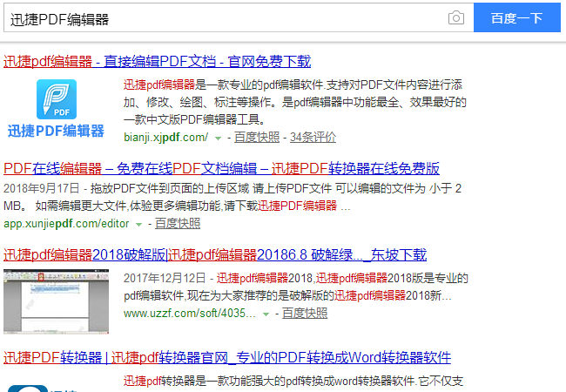The width and height of the screenshot is (566, 392).
Task: Expand the dropdown arrow next to www.uzzf.com
Action: coord(266,314)
